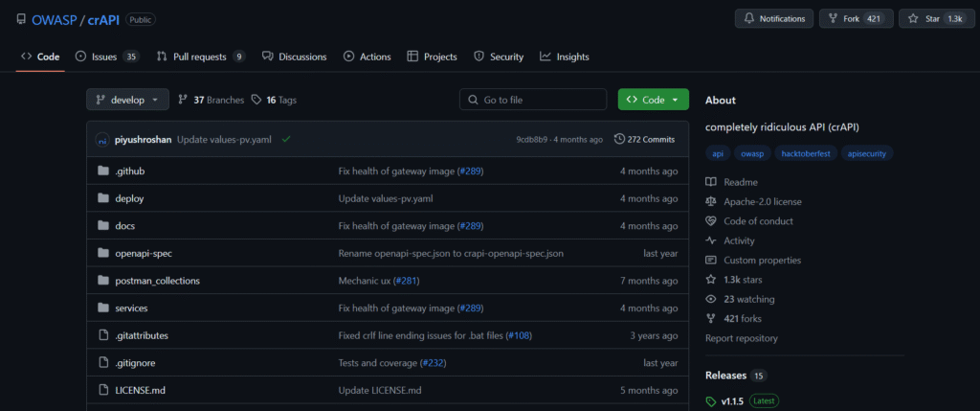This screenshot has height=411, width=980.
Task: Click the commit history clock icon
Action: pyautogui.click(x=619, y=139)
